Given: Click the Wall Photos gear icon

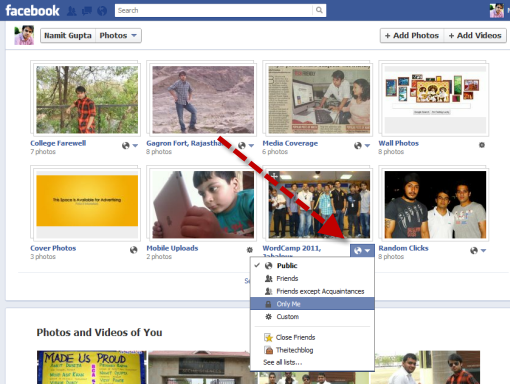Looking at the screenshot, I should point(482,145).
